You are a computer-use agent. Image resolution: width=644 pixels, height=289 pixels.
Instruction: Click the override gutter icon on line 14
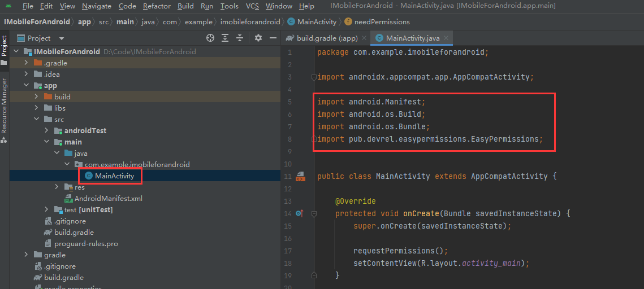click(300, 213)
